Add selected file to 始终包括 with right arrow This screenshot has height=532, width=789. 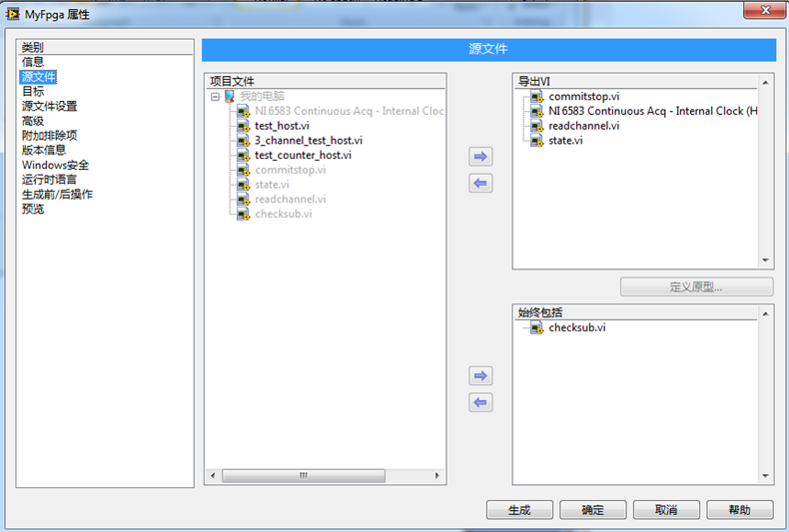tap(480, 375)
